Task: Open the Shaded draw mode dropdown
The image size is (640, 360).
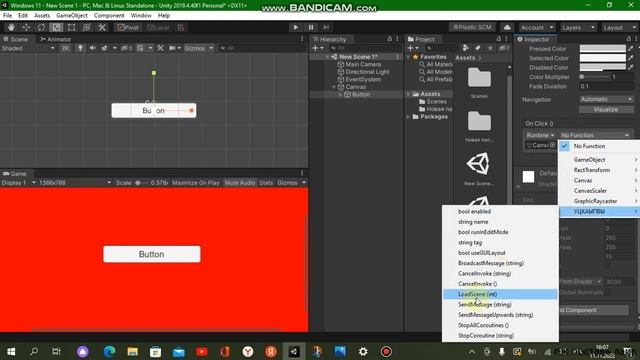Action: pyautogui.click(x=28, y=48)
